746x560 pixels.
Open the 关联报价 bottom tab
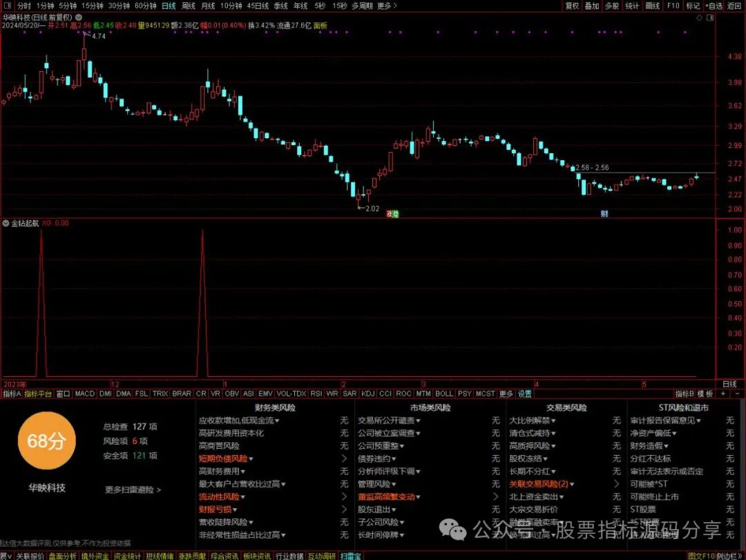click(x=30, y=556)
